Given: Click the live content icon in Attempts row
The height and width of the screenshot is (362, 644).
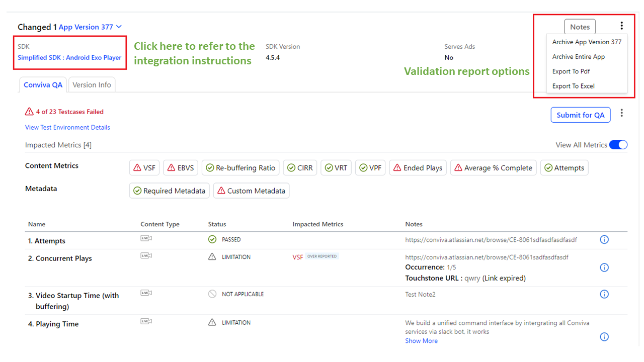Looking at the screenshot, I should (146, 238).
